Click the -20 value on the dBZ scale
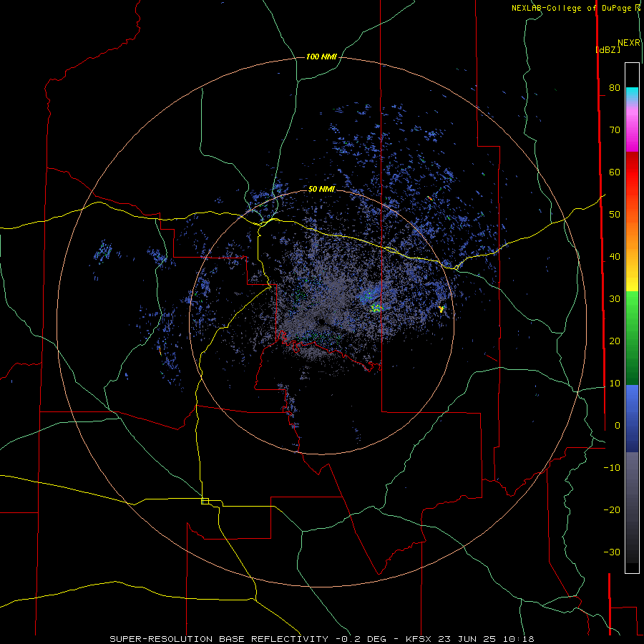 (x=612, y=510)
